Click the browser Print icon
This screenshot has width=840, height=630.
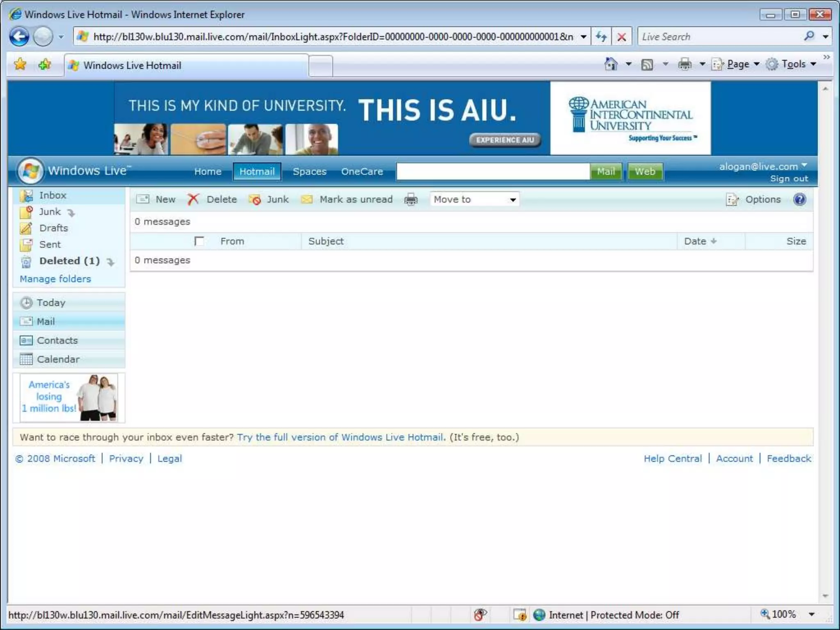click(685, 64)
